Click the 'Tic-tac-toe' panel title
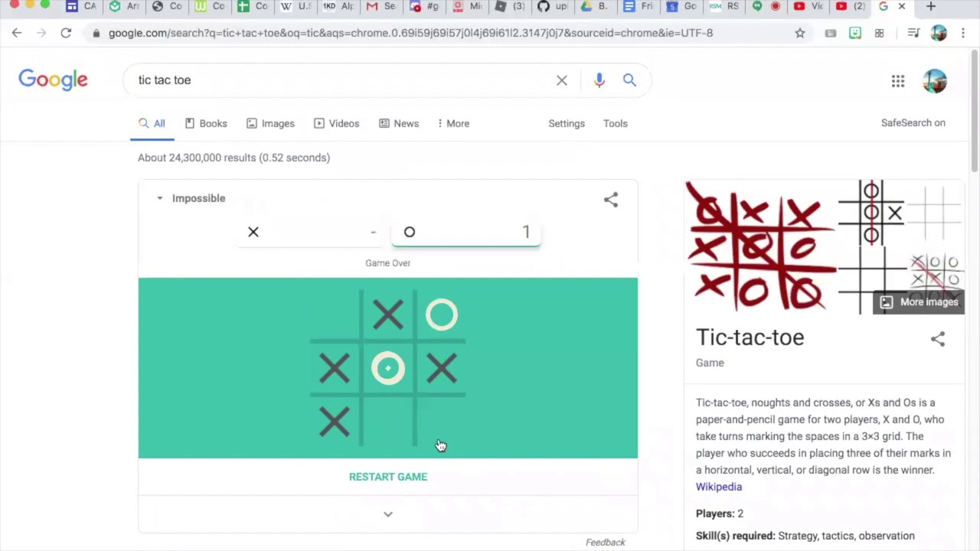980x551 pixels. (750, 337)
